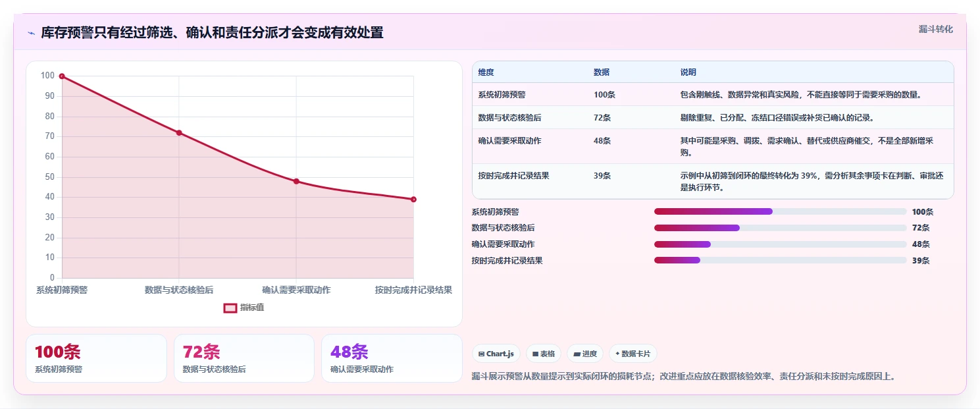The image size is (980, 409).
Task: Click the 说明 column header
Action: (x=688, y=72)
